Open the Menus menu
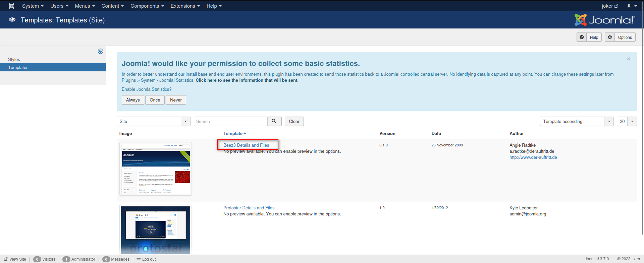This screenshot has height=263, width=644. pyautogui.click(x=85, y=6)
